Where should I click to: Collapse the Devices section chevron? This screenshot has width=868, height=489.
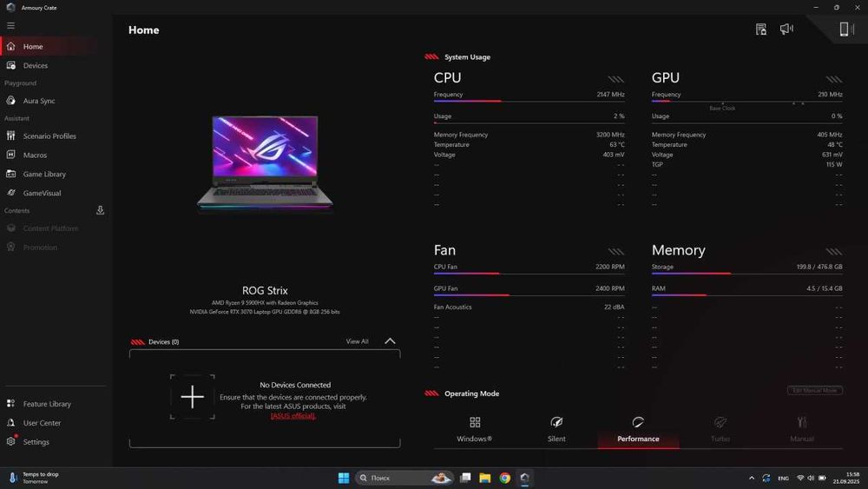click(390, 341)
